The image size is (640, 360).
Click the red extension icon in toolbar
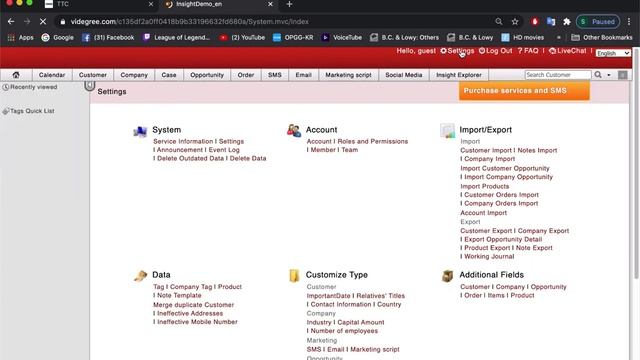tap(535, 22)
